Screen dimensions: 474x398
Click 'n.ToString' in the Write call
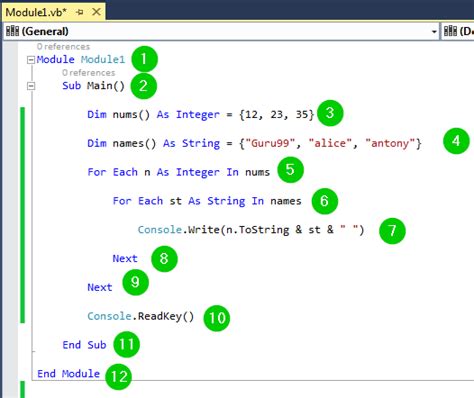(x=258, y=230)
